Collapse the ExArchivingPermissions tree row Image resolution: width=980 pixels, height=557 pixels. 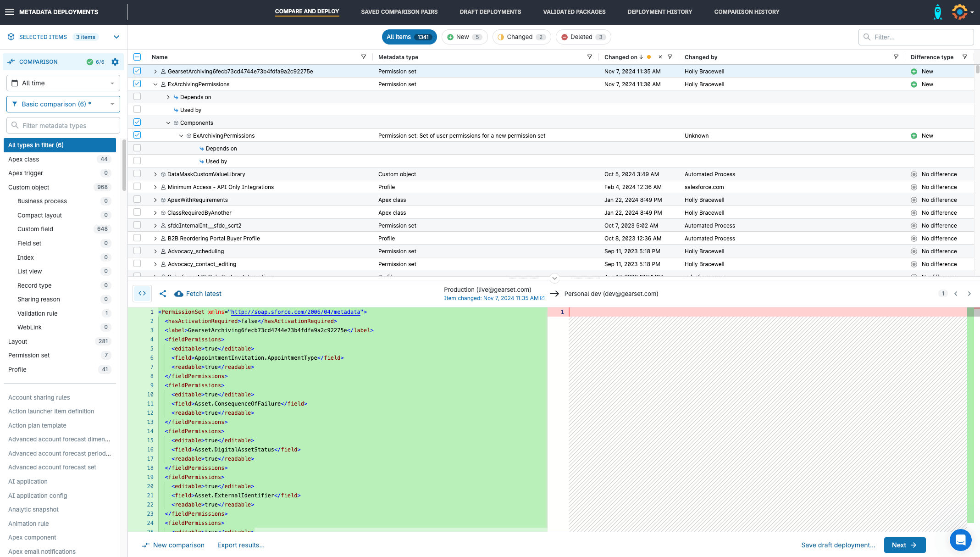pyautogui.click(x=155, y=84)
